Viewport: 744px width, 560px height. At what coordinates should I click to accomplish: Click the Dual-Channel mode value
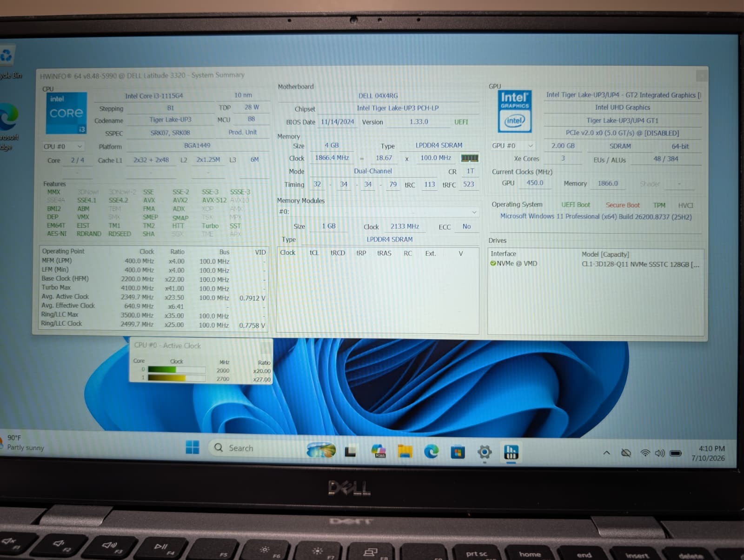[373, 171]
